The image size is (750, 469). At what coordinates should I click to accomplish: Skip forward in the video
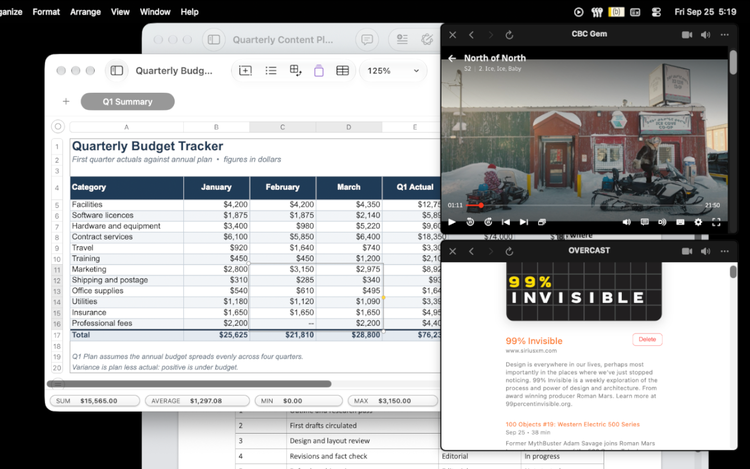coord(488,222)
